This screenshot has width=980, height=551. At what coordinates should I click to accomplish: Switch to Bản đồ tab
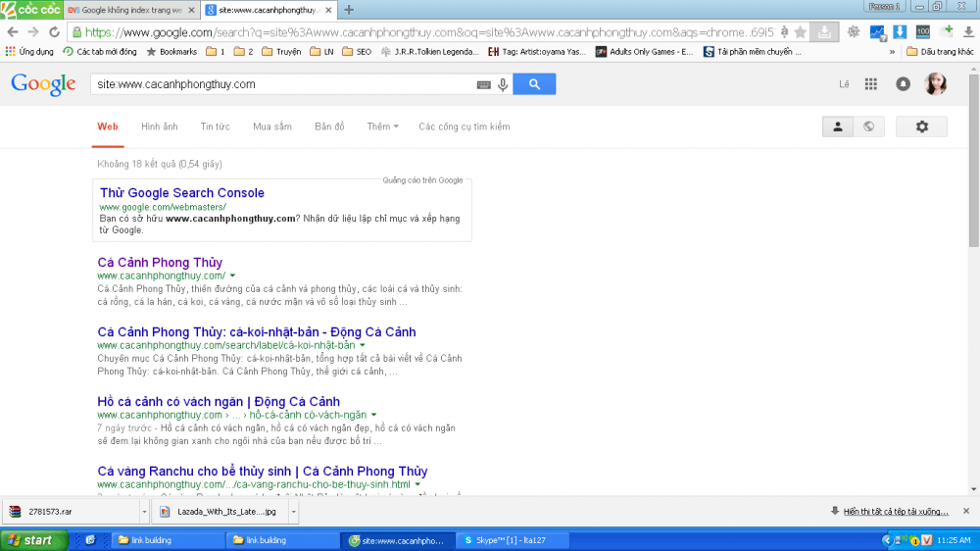[329, 126]
